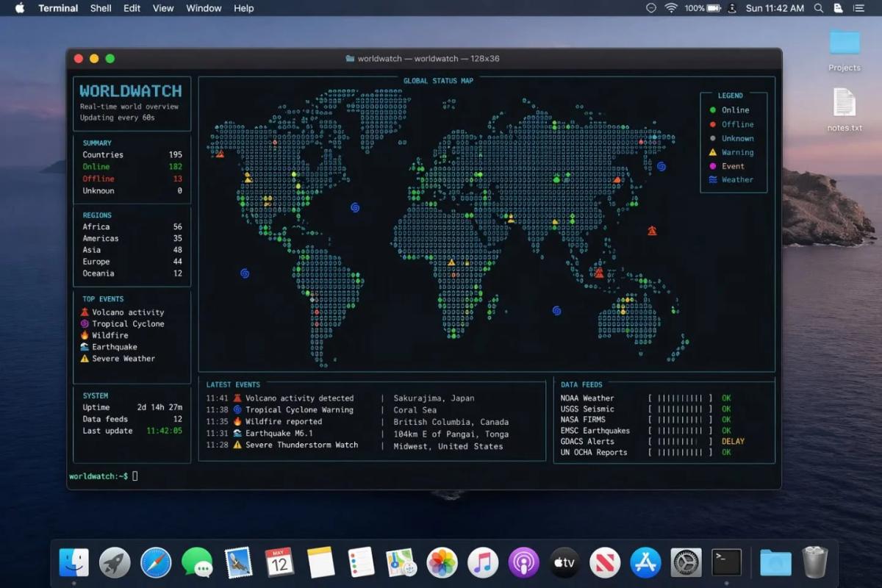Click the Wi-Fi status icon
Image resolution: width=882 pixels, height=588 pixels.
(x=671, y=9)
